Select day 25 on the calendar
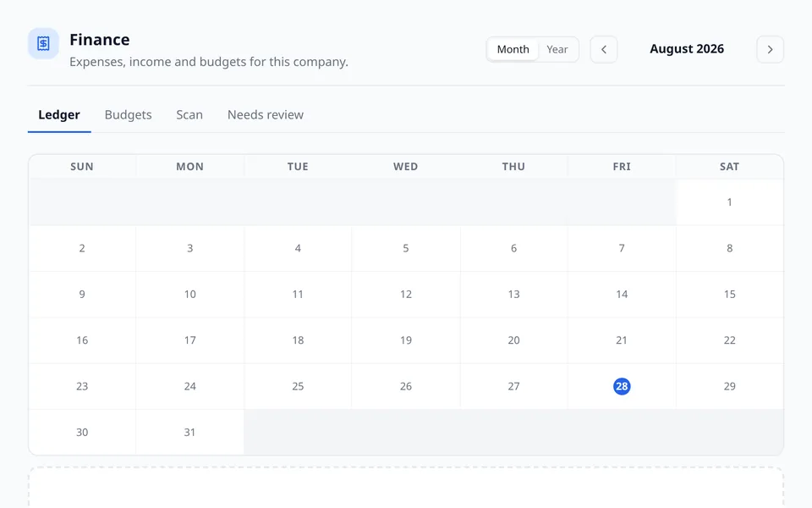 [298, 387]
